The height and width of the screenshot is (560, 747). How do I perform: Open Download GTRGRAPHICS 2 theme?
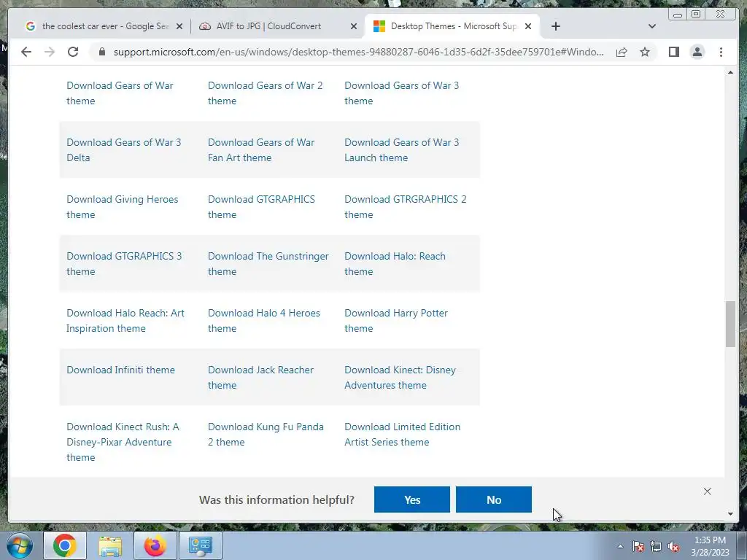tap(406, 206)
